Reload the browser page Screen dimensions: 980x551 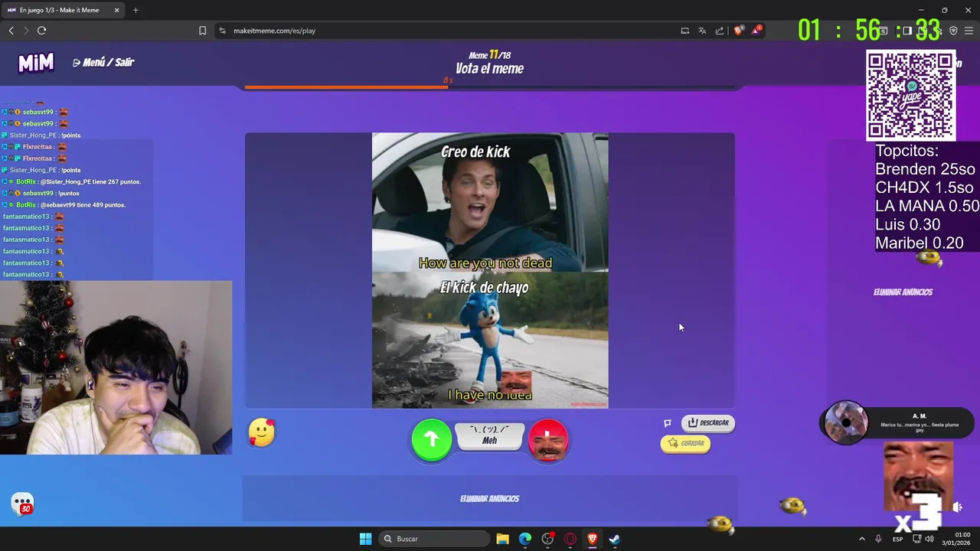tap(41, 31)
